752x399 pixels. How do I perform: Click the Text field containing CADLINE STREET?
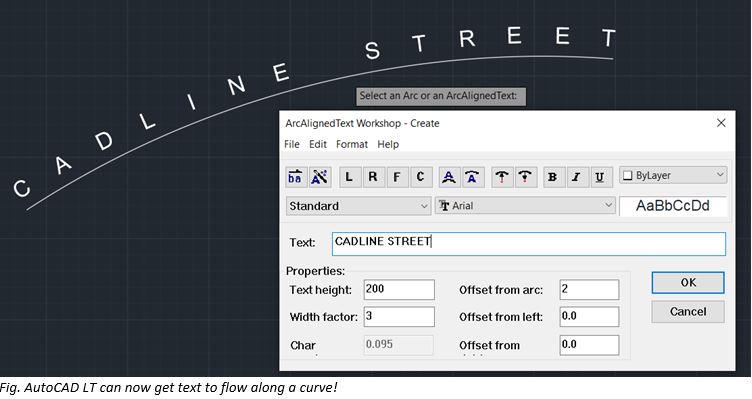pos(529,244)
